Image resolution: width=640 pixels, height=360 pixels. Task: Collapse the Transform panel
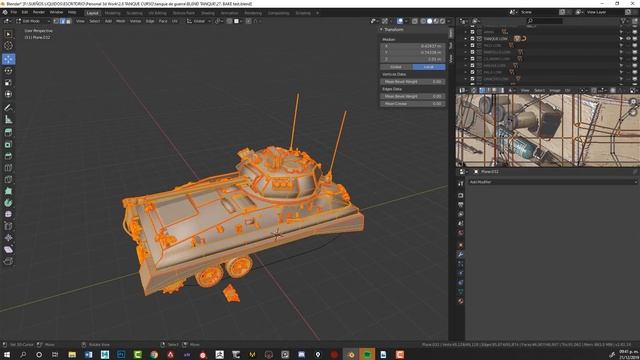click(381, 29)
